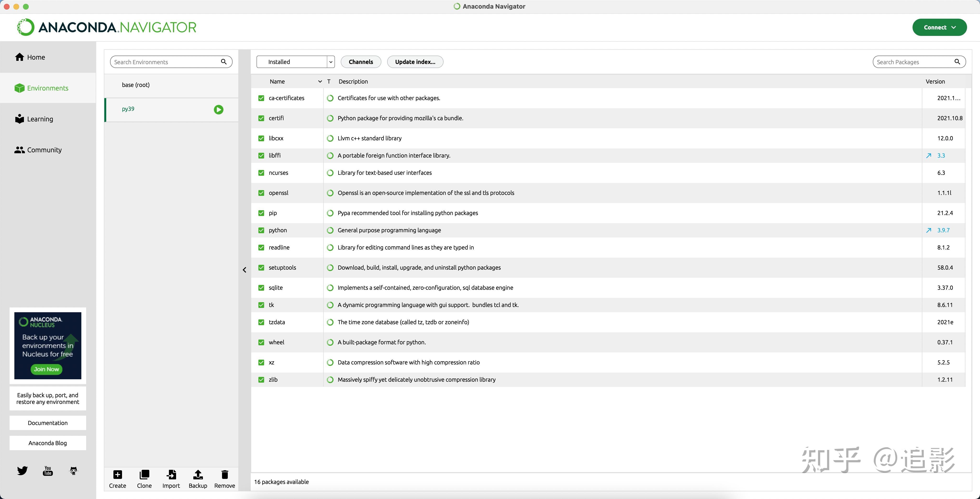Click the type icon for the sqlite row

pos(330,288)
